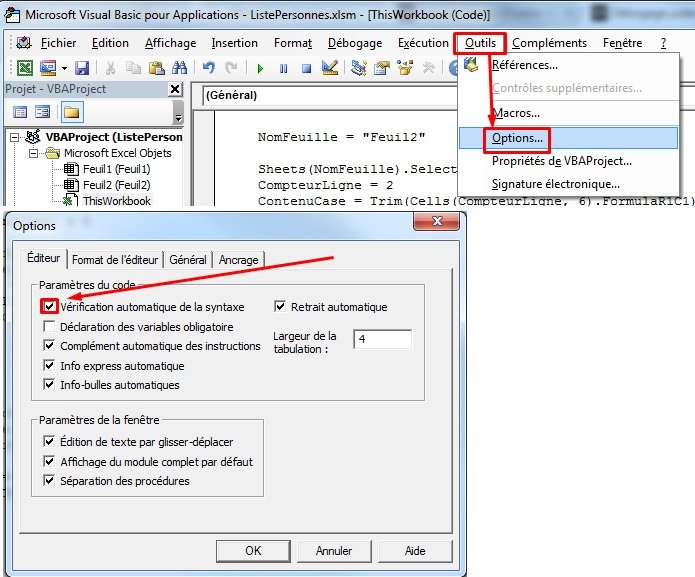This screenshot has height=577, width=695.
Task: Toggle Séparation des procédures checkbox
Action: point(49,480)
